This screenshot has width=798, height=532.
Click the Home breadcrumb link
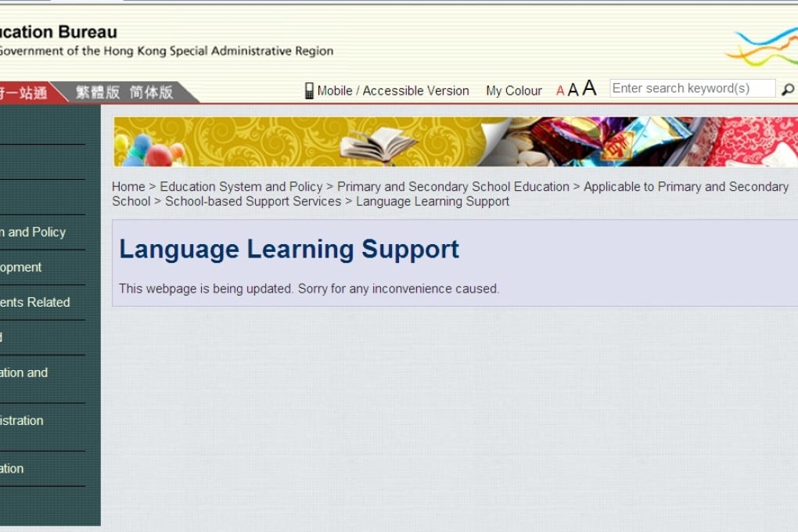[x=128, y=186]
